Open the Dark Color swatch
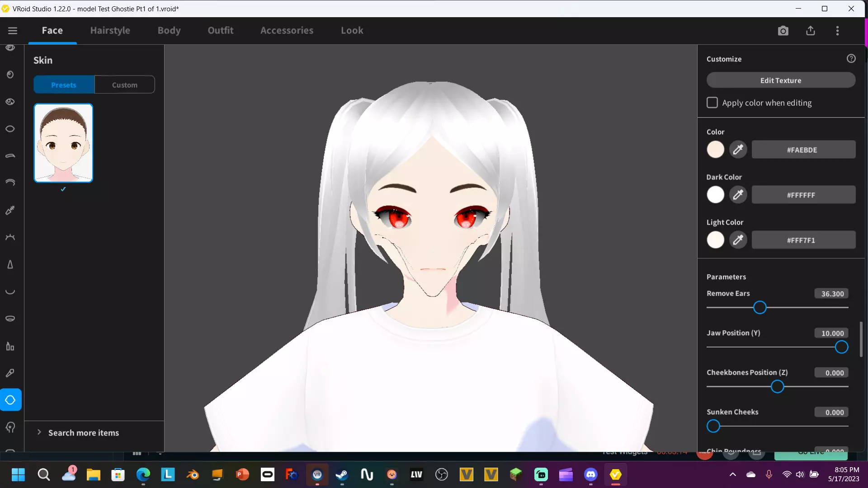This screenshot has height=488, width=868. click(x=715, y=195)
